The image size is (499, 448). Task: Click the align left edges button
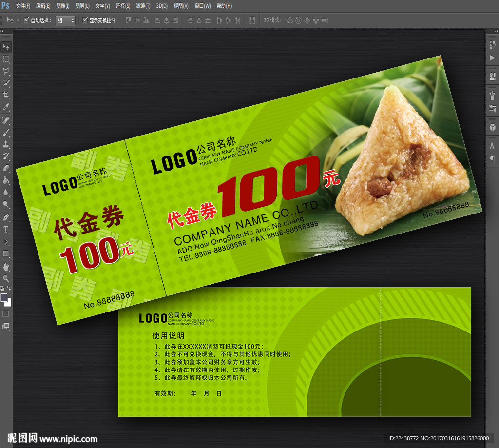click(x=157, y=20)
